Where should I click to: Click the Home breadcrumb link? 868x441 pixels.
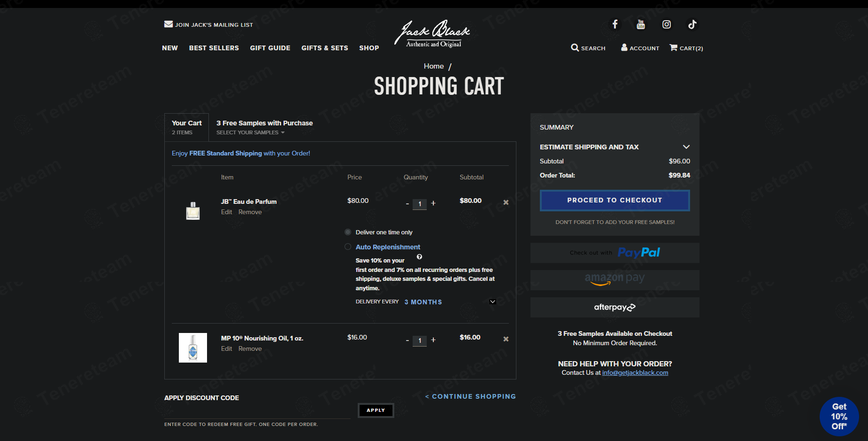coord(434,66)
